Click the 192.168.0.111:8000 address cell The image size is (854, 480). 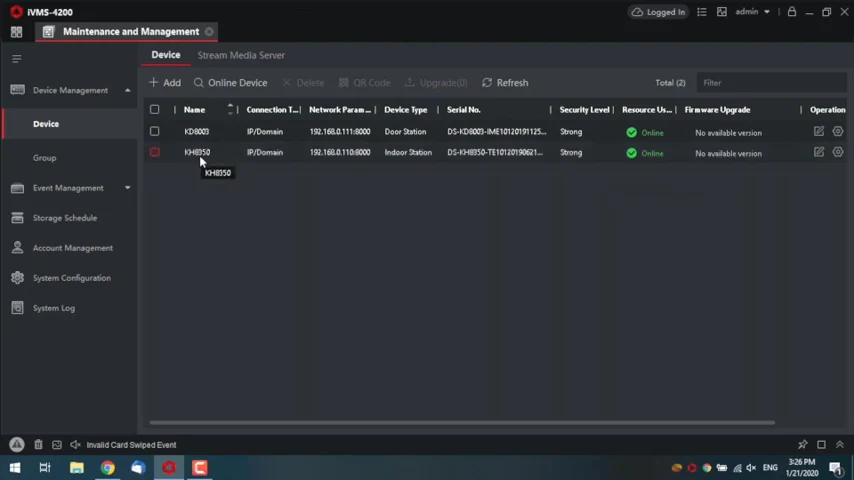click(340, 131)
